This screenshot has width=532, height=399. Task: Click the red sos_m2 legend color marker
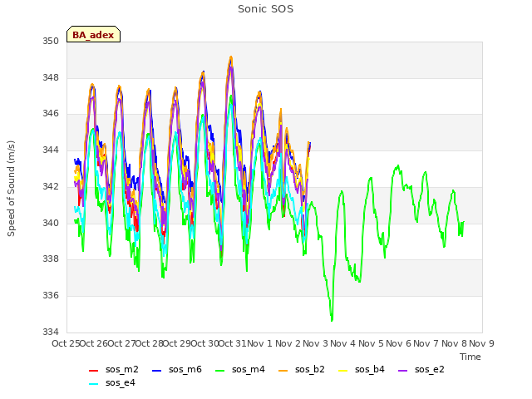[93, 371]
